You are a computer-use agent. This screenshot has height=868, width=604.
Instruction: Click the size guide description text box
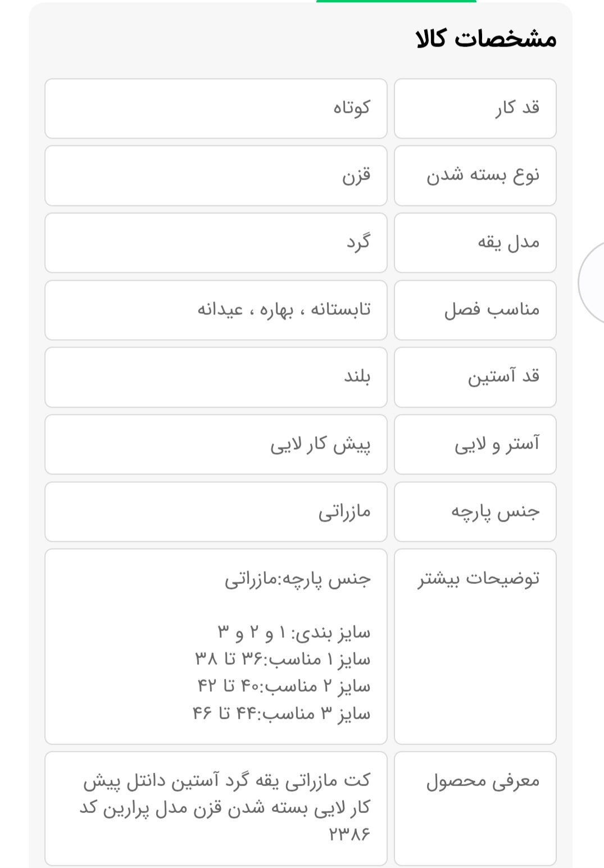click(x=216, y=646)
